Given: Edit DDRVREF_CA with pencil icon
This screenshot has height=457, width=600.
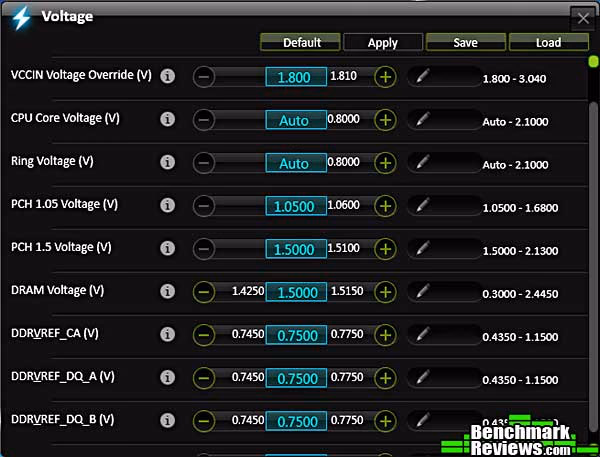Looking at the screenshot, I should click(x=422, y=334).
